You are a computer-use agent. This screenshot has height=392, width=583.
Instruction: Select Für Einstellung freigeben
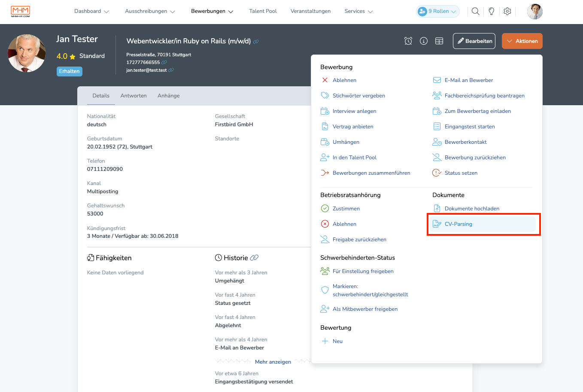(357, 271)
